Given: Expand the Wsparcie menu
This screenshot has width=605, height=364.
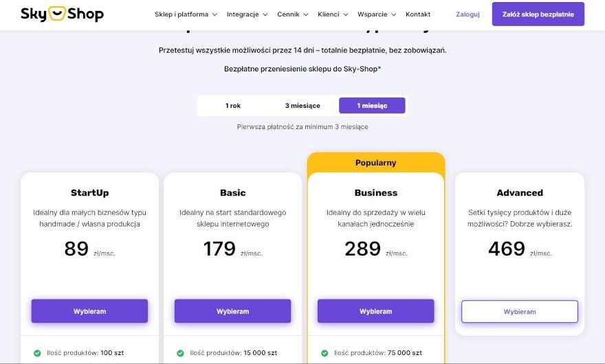Looking at the screenshot, I should [x=377, y=14].
